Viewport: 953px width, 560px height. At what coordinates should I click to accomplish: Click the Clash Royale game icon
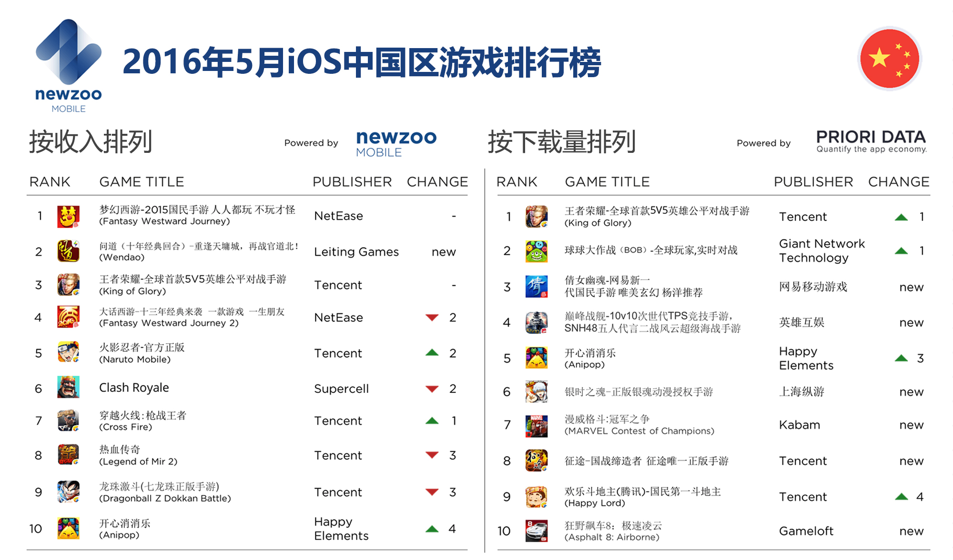[x=68, y=387]
